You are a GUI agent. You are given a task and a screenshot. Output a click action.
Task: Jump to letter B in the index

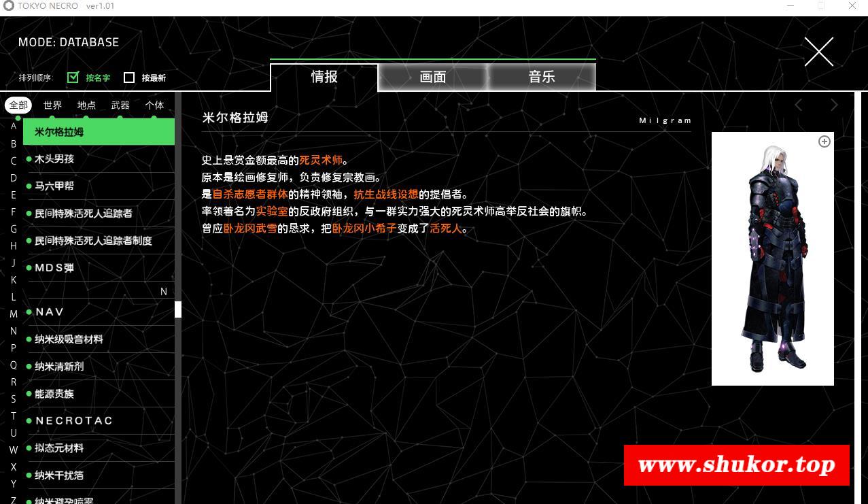(14, 144)
